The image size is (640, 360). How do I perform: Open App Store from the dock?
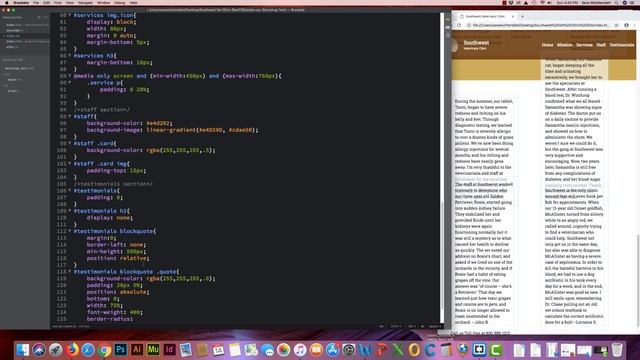click(333, 350)
